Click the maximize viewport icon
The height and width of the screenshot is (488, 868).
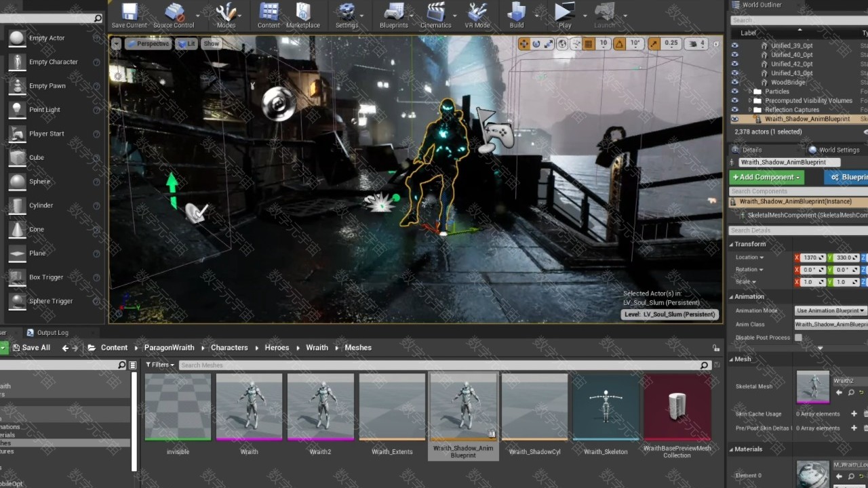pyautogui.click(x=715, y=43)
